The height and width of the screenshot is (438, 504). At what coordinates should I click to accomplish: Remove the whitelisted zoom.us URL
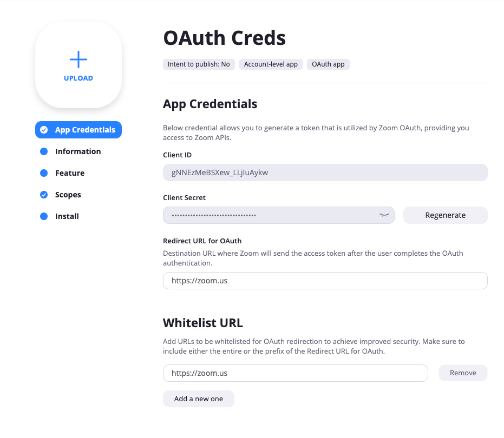(x=463, y=373)
